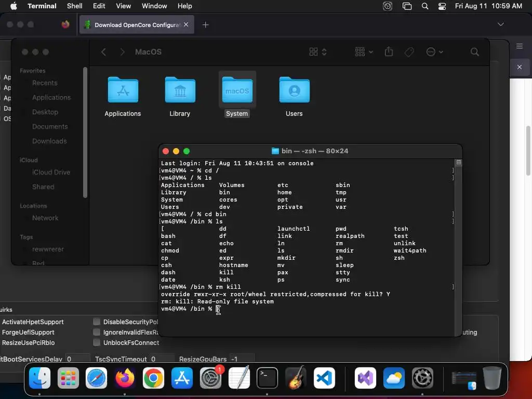This screenshot has height=399, width=532.
Task: Open the hamburger menu behind Finder
Action: click(x=520, y=46)
